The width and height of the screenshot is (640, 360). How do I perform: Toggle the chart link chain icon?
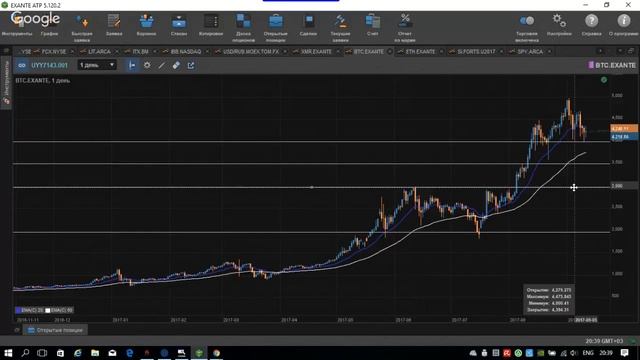[x=22, y=65]
